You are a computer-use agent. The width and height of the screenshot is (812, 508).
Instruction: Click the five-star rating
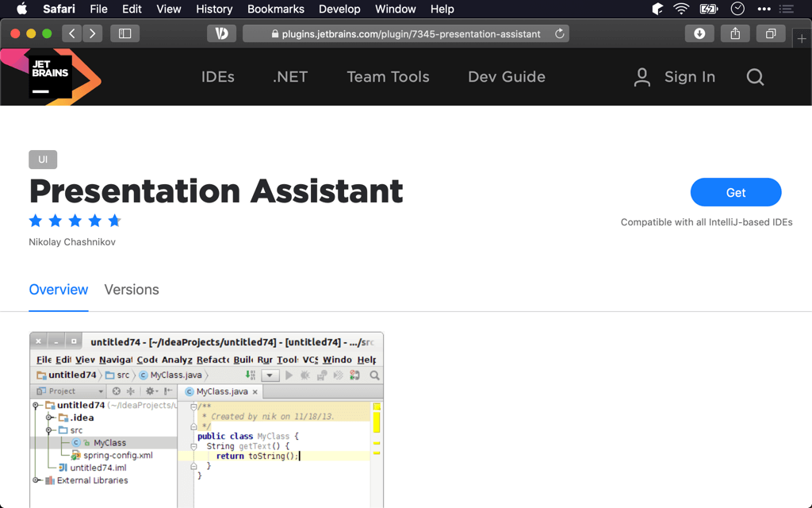[x=75, y=221]
